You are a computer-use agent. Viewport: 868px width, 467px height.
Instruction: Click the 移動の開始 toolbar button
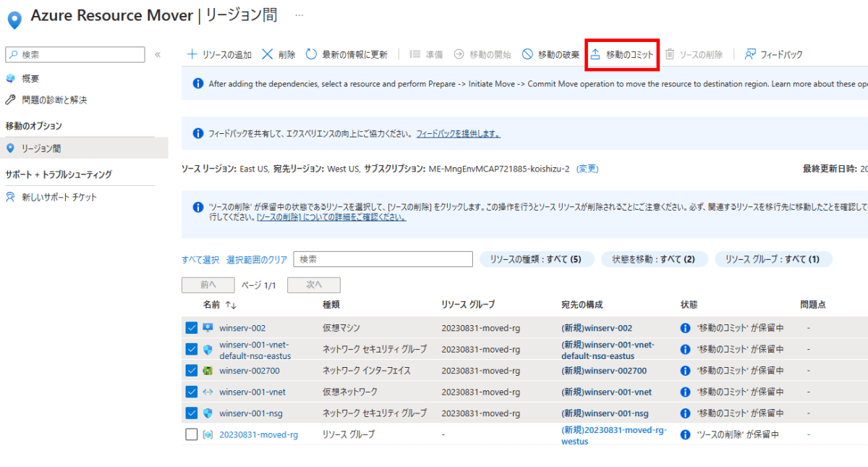coord(482,54)
